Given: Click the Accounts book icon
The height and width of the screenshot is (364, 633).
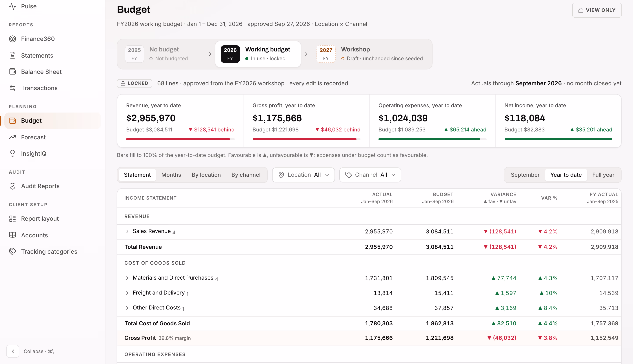Looking at the screenshot, I should (x=13, y=235).
